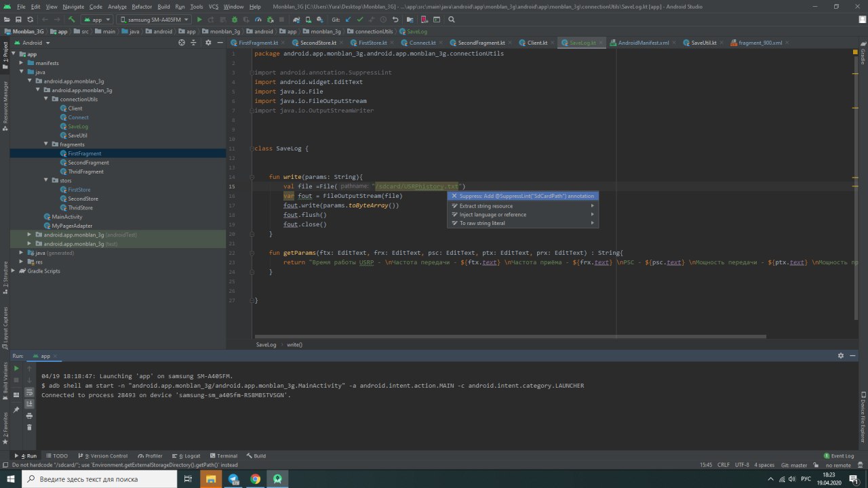
Task: Toggle scroll to end in Run console
Action: pyautogui.click(x=29, y=404)
